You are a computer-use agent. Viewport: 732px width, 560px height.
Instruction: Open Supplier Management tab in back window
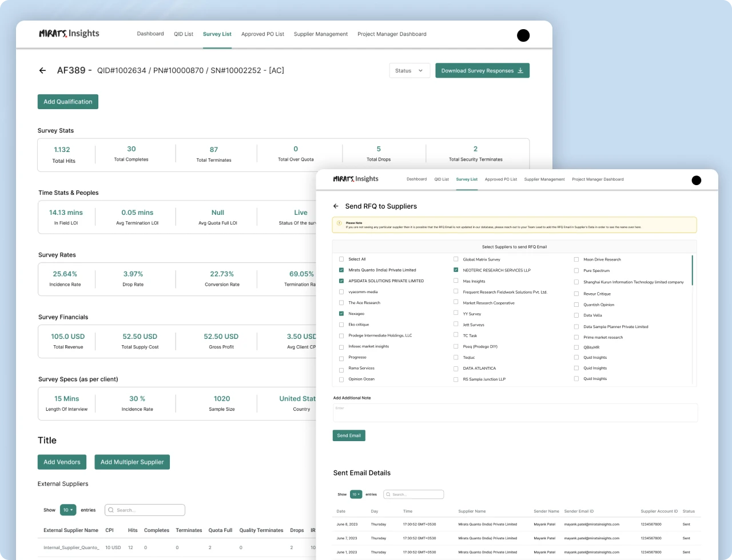coord(321,34)
